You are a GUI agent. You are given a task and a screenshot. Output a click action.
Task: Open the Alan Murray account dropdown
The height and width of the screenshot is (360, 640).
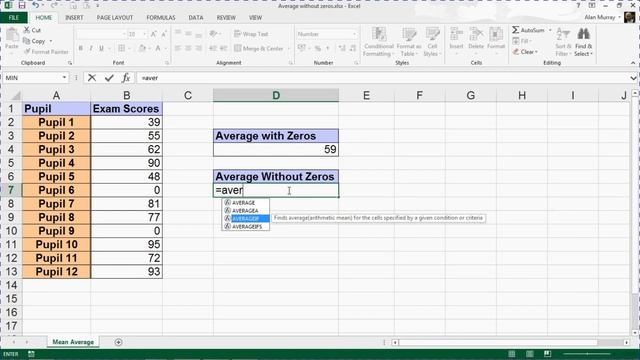(620, 17)
